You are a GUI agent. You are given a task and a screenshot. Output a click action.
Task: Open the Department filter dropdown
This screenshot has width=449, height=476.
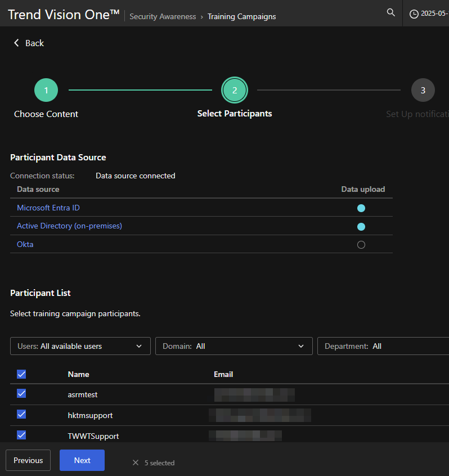pos(383,346)
